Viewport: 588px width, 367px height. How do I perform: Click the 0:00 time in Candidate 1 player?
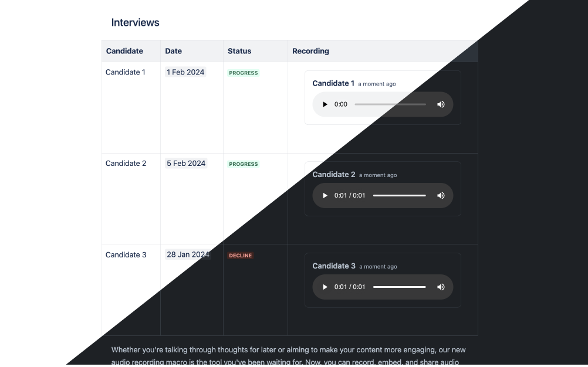[341, 104]
